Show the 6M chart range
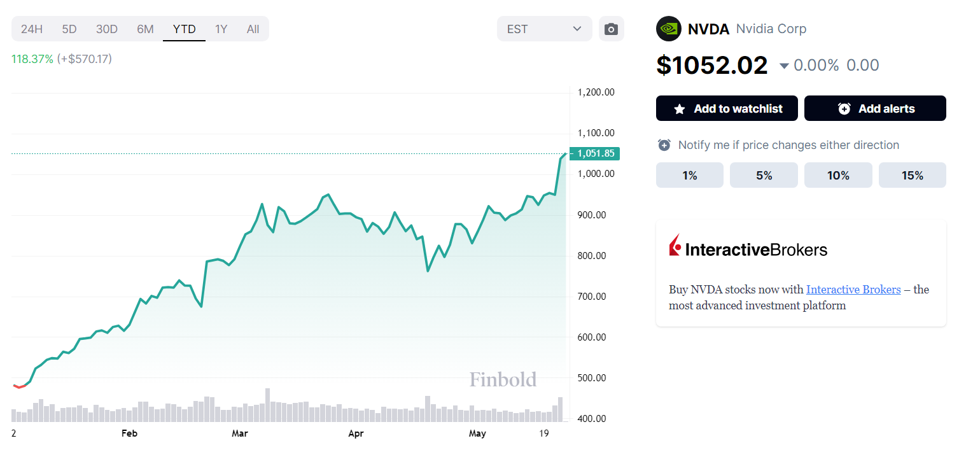Screen dimensions: 980x464 [145, 29]
